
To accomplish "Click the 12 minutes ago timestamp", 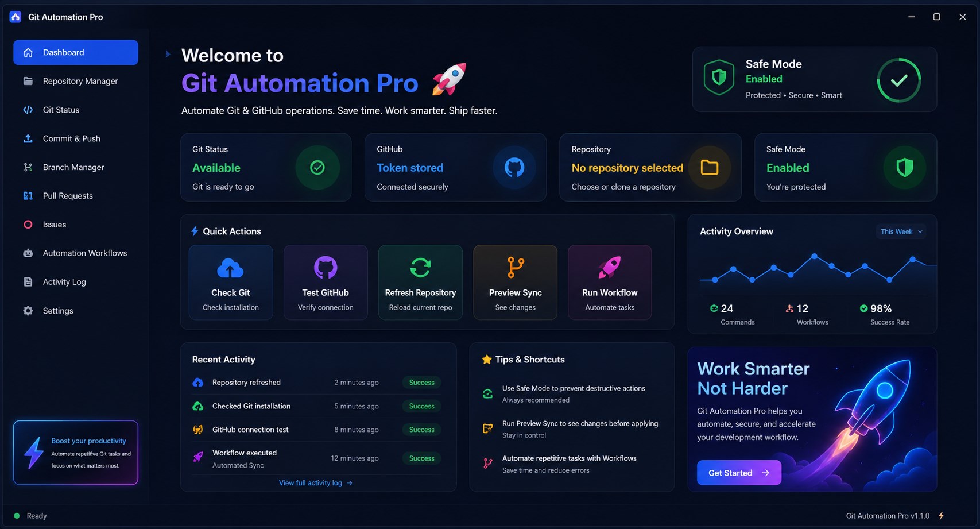I will (x=355, y=458).
